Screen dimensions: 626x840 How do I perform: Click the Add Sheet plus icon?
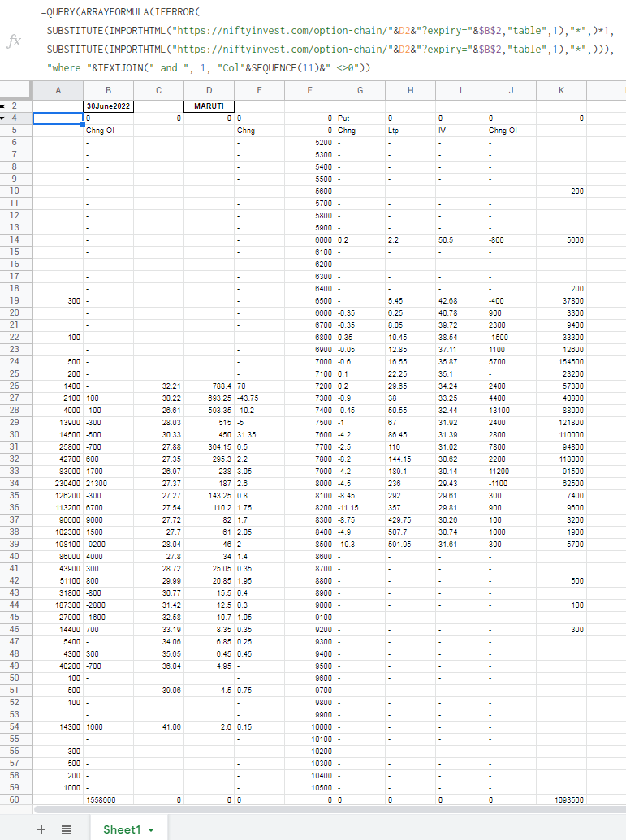(x=41, y=829)
